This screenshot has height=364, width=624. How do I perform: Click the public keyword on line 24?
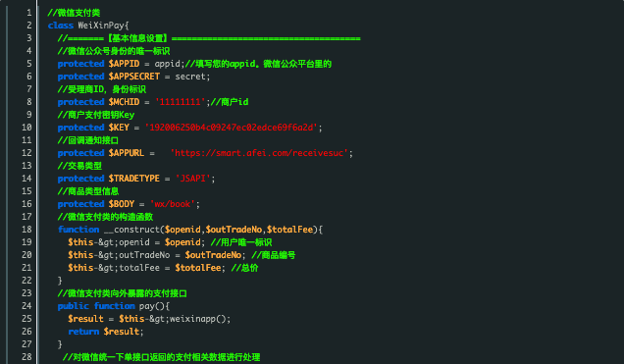pyautogui.click(x=74, y=305)
